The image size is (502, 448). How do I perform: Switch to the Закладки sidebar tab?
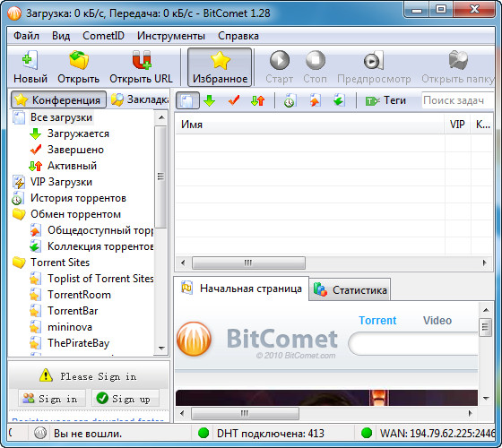tap(140, 99)
